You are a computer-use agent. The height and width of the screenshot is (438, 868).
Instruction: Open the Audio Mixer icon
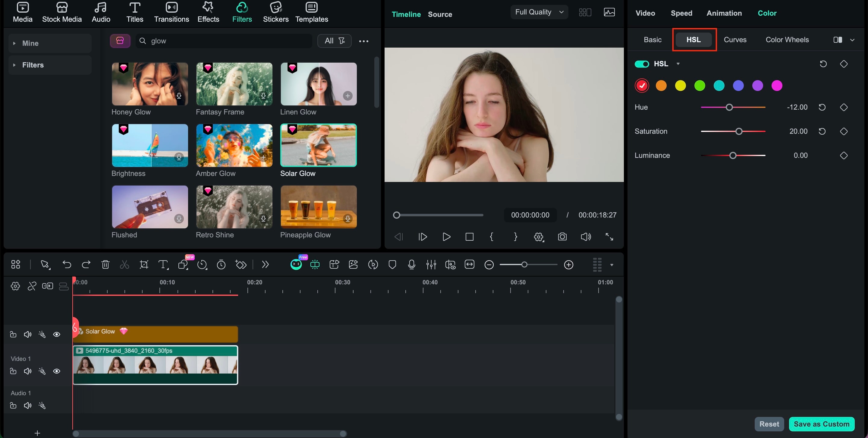431,264
